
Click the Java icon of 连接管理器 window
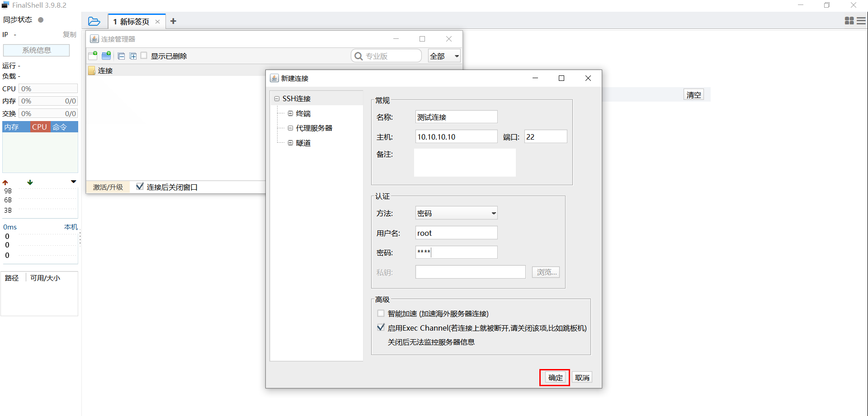[x=94, y=39]
